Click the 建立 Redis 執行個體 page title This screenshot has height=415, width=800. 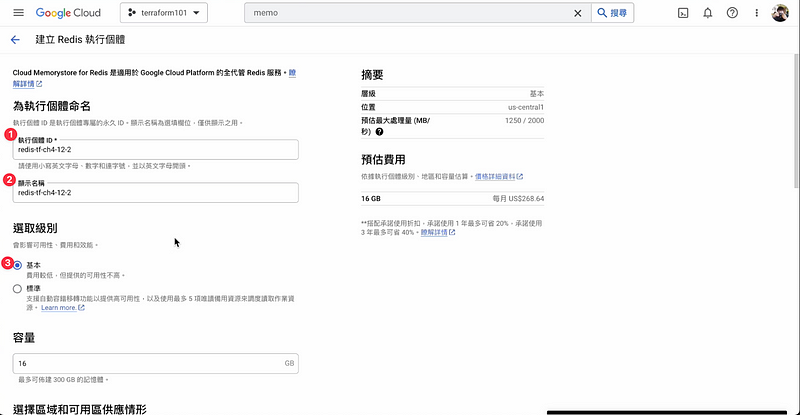80,40
